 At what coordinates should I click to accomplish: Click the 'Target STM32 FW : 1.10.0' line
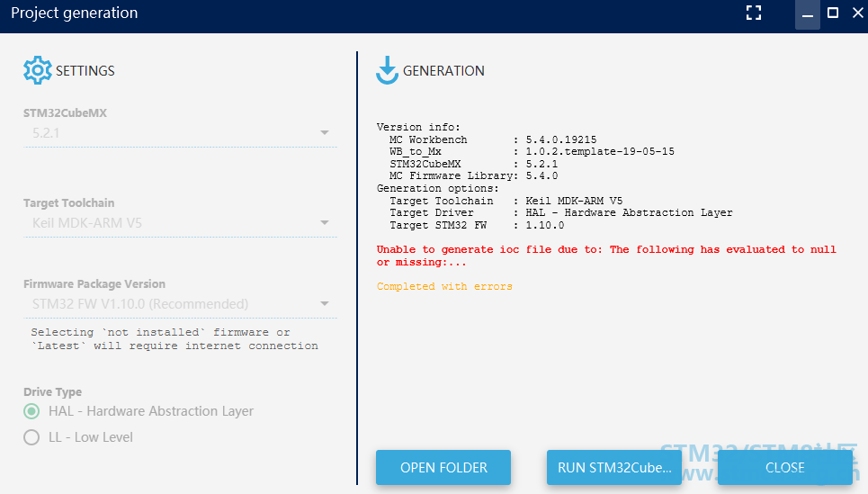[477, 225]
